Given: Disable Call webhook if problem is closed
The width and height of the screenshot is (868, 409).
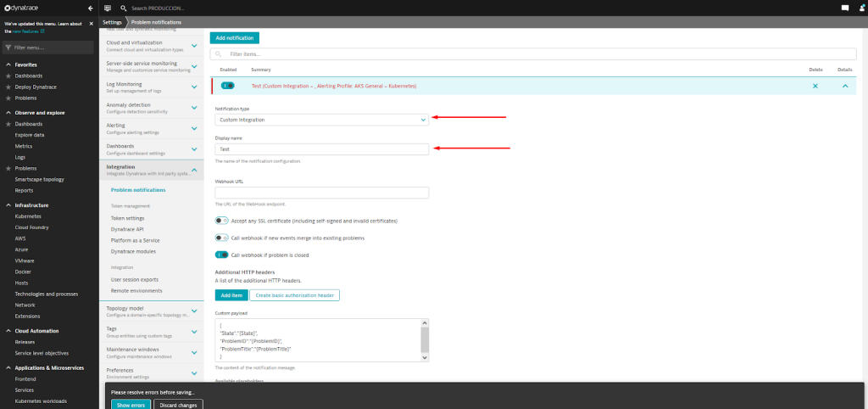Looking at the screenshot, I should pyautogui.click(x=222, y=254).
